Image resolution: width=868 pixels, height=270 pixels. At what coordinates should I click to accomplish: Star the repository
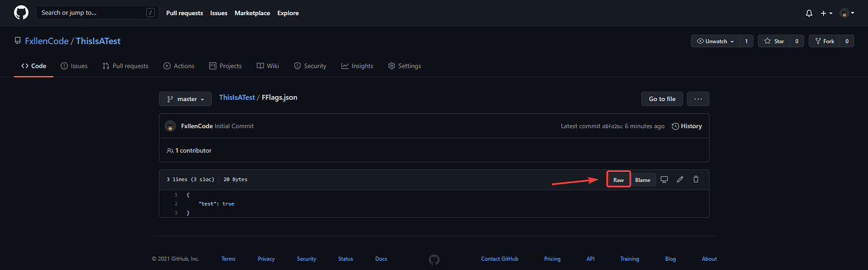coord(774,41)
